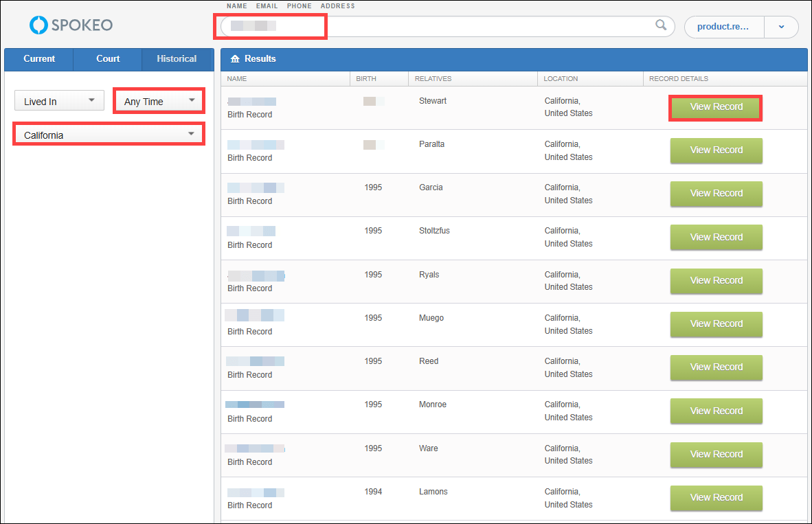This screenshot has height=524, width=812.
Task: Switch to the Current tab
Action: (x=39, y=59)
